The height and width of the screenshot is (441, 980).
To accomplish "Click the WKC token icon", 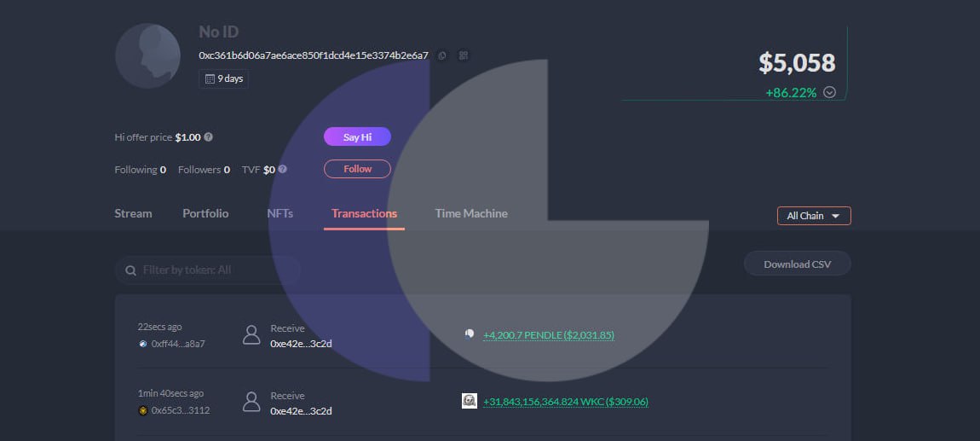I will 469,401.
